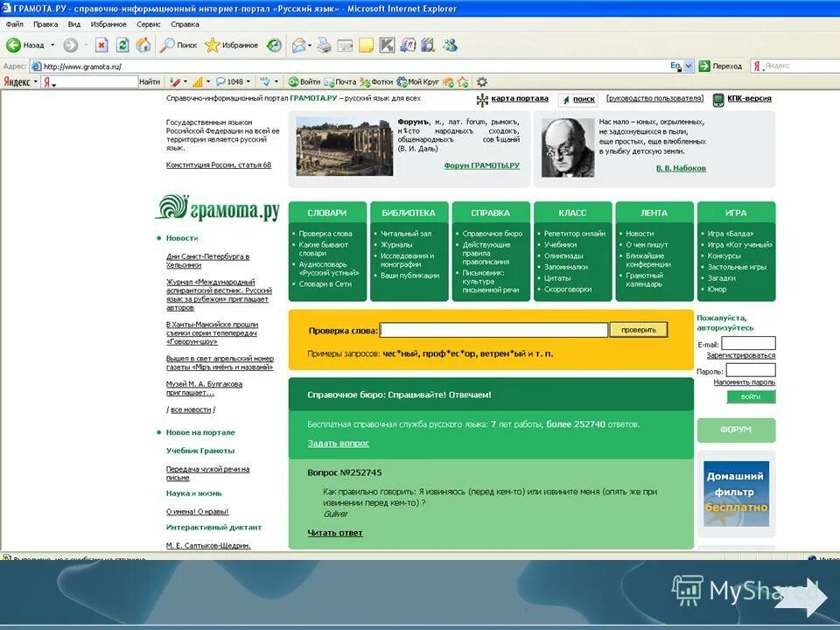This screenshot has height=630, width=840.
Task: Select the ИГРА section header
Action: click(x=736, y=213)
